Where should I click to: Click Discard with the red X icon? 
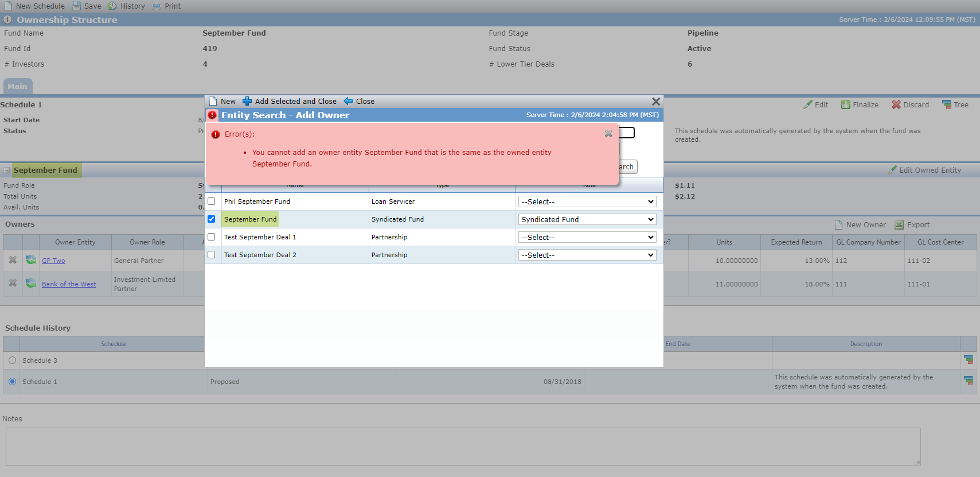click(x=910, y=104)
